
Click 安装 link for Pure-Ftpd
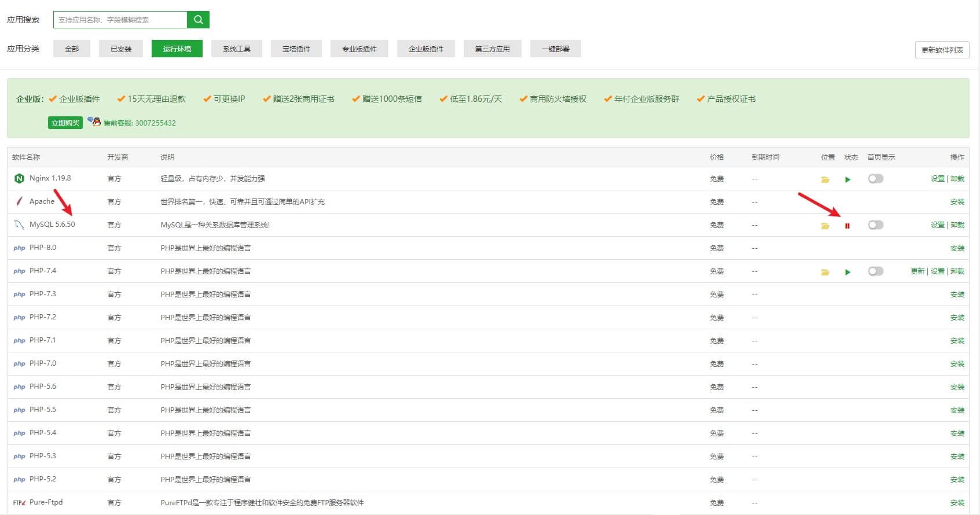click(x=957, y=503)
